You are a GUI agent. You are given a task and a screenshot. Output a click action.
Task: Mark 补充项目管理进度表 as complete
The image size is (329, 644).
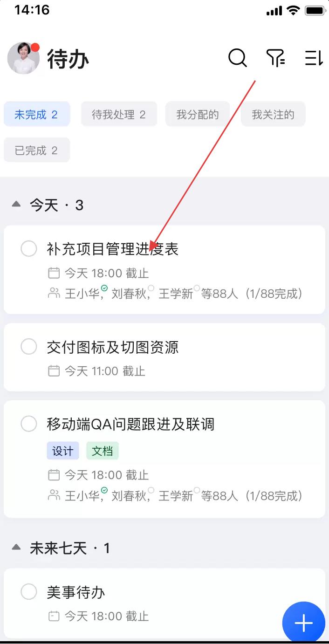(29, 249)
